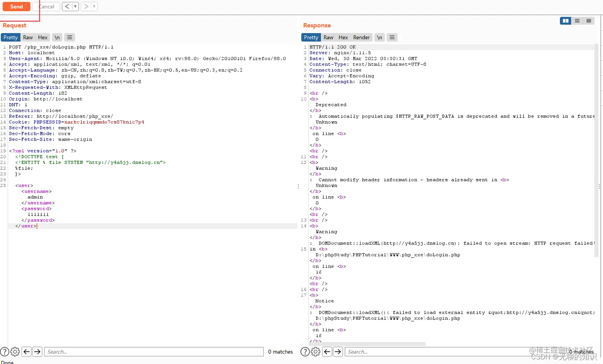Screen dimensions: 603x364
Task: Click the 'Referer' header line
Action: pyautogui.click(x=61, y=116)
